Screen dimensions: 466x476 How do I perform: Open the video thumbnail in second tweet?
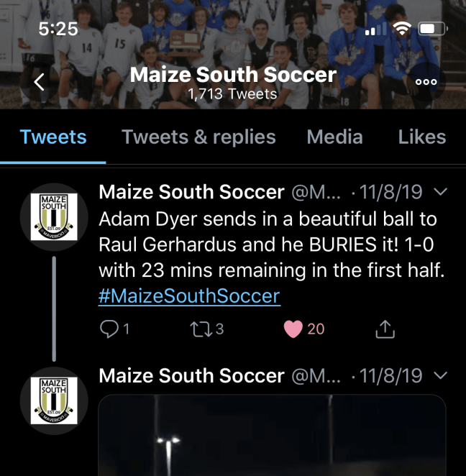272,436
